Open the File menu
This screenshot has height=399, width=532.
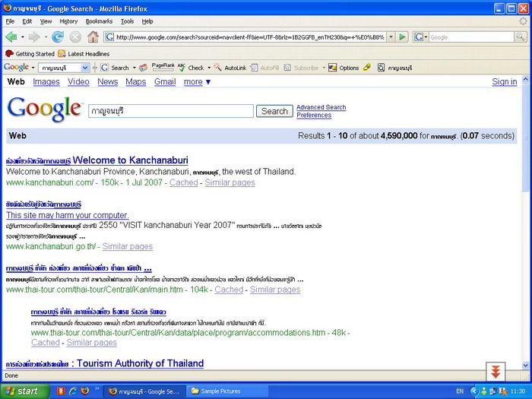[x=10, y=21]
